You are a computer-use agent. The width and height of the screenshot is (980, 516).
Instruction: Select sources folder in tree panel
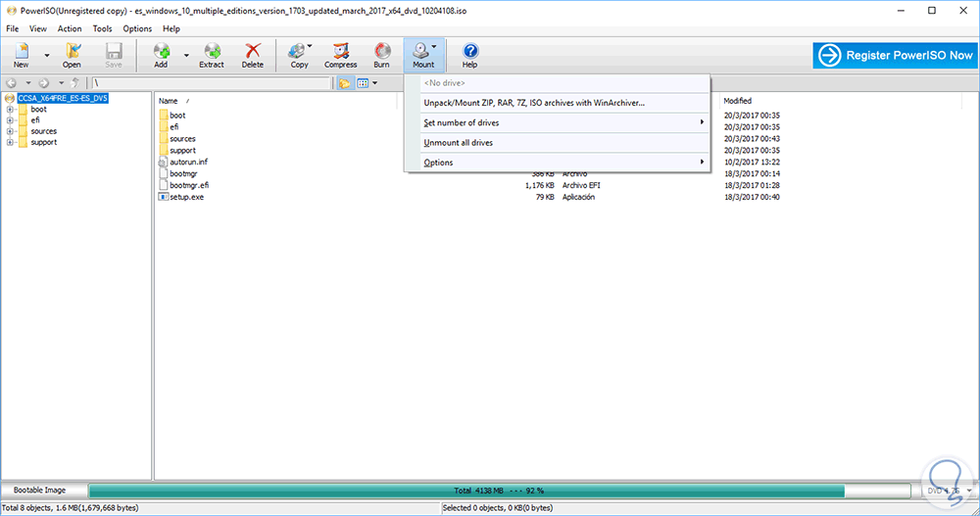pyautogui.click(x=44, y=131)
